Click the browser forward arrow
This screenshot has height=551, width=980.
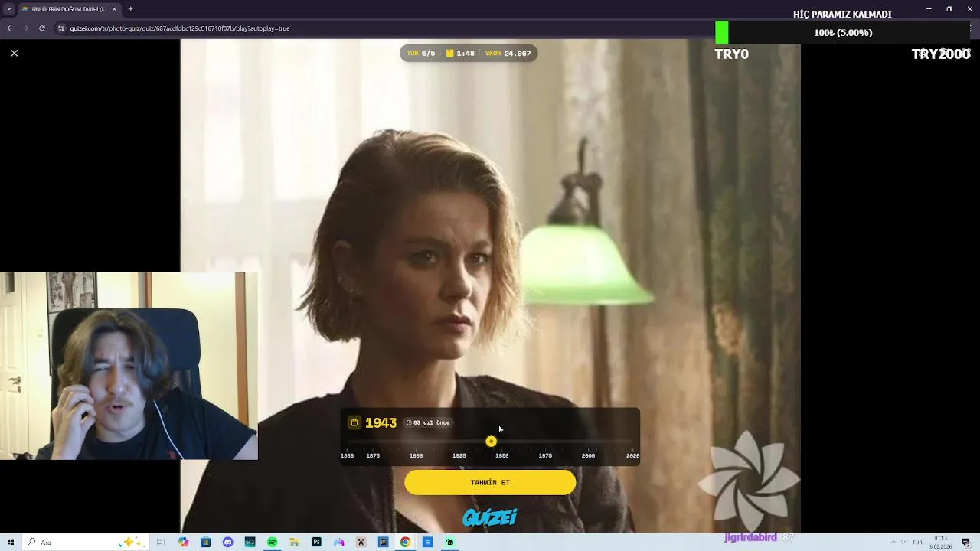tap(25, 28)
